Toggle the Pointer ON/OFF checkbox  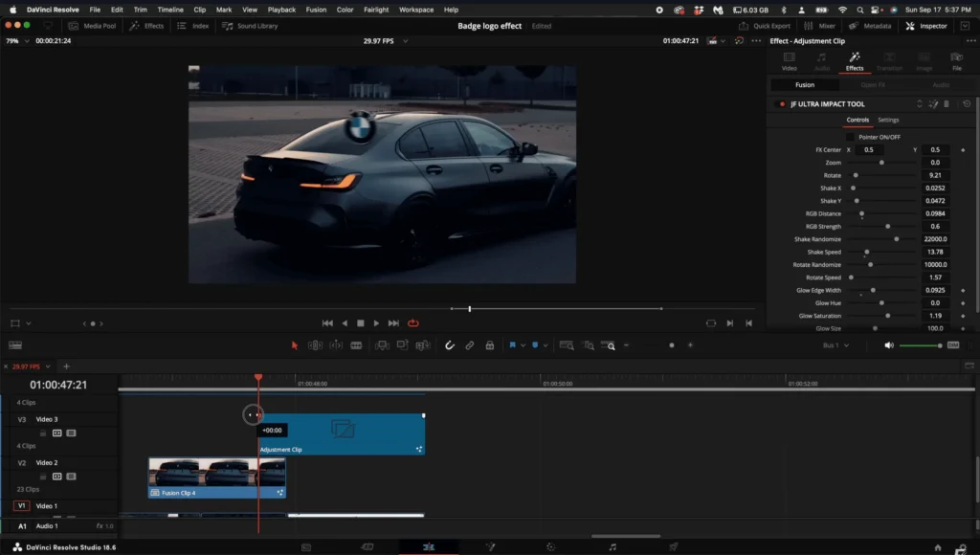tap(851, 135)
